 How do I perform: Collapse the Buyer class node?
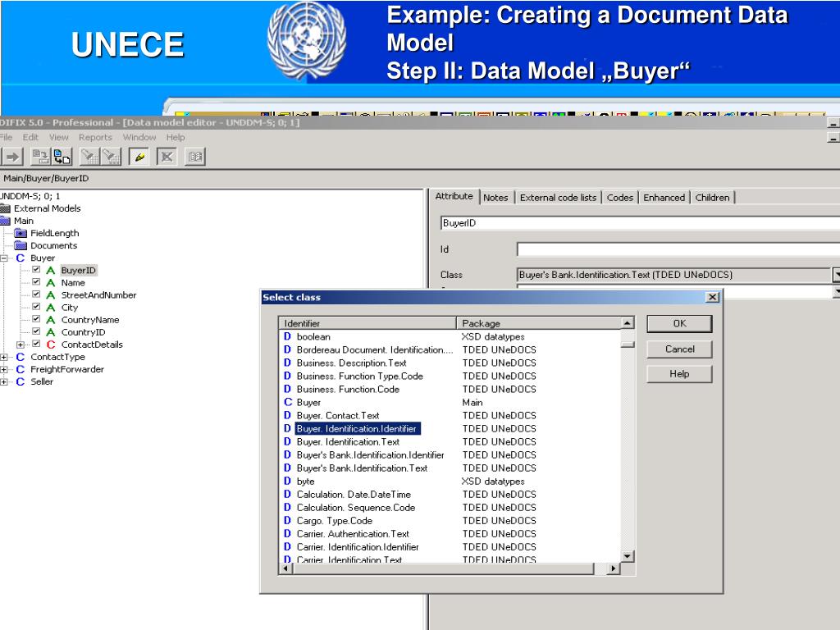pyautogui.click(x=4, y=258)
